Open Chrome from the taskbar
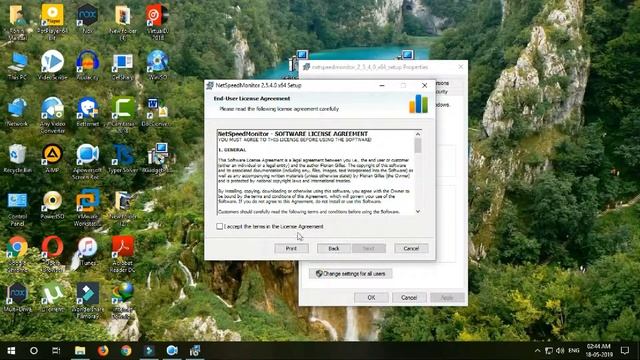 pyautogui.click(x=126, y=351)
